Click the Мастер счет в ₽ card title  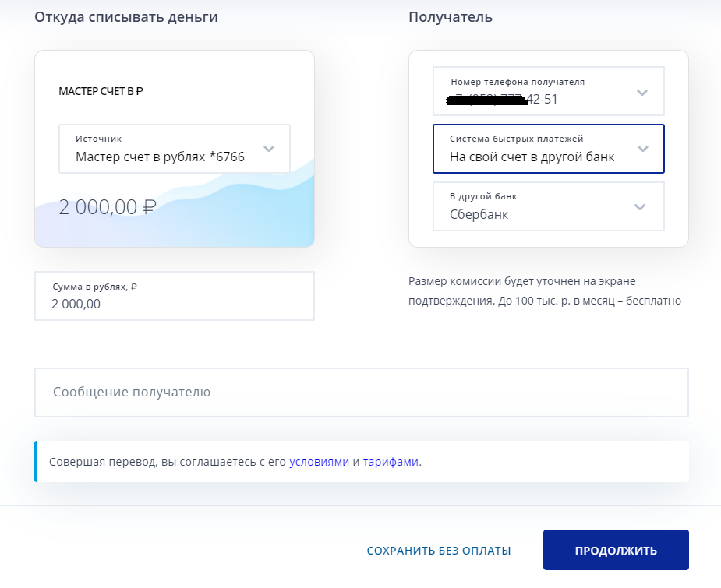(101, 91)
